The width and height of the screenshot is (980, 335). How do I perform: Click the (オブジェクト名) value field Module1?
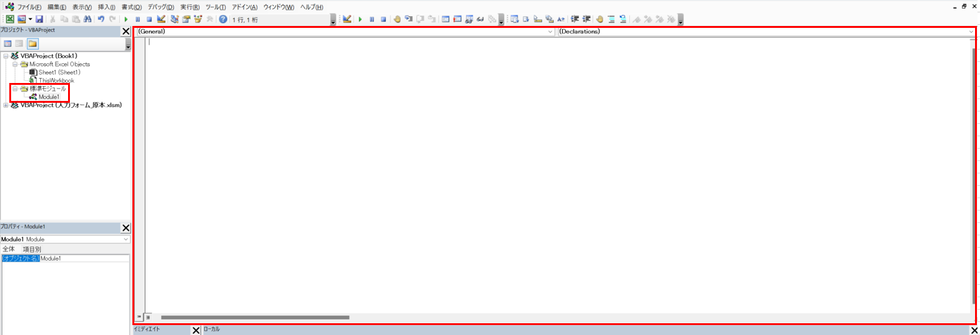pos(85,258)
